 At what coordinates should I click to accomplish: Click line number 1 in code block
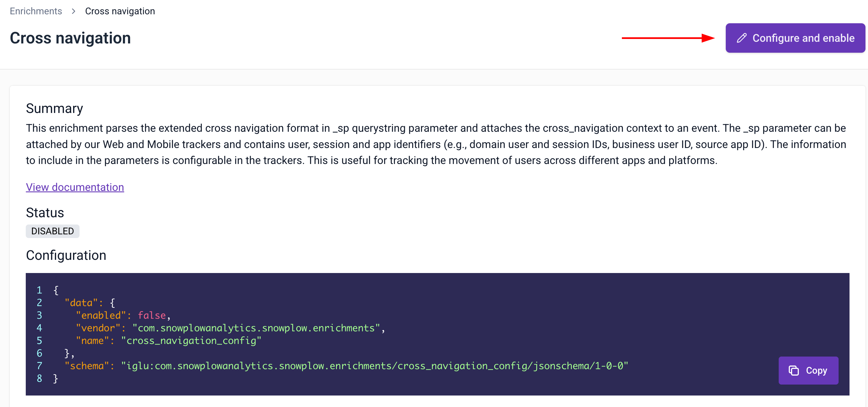coord(39,290)
